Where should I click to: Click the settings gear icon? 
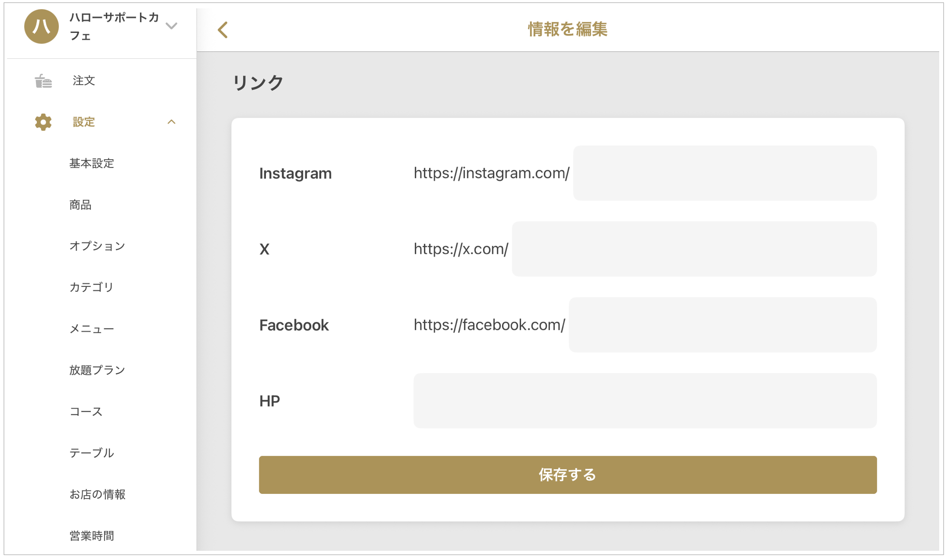coord(43,122)
